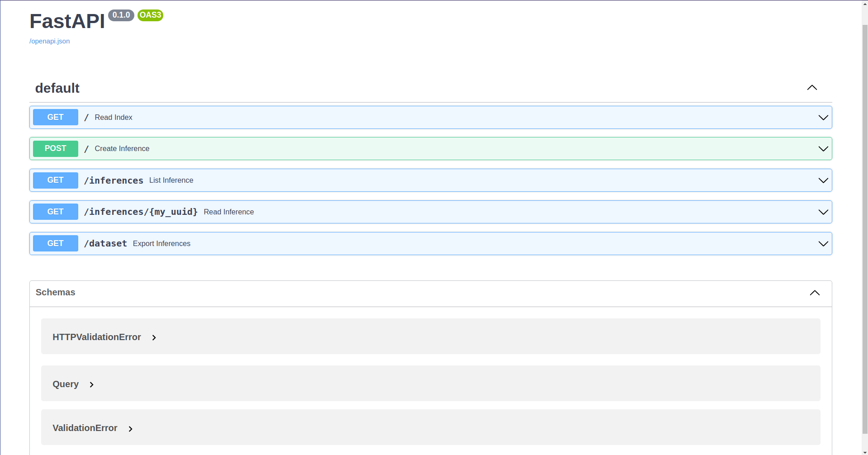The height and width of the screenshot is (455, 868).
Task: Click the Create Inference summary text
Action: pos(122,149)
